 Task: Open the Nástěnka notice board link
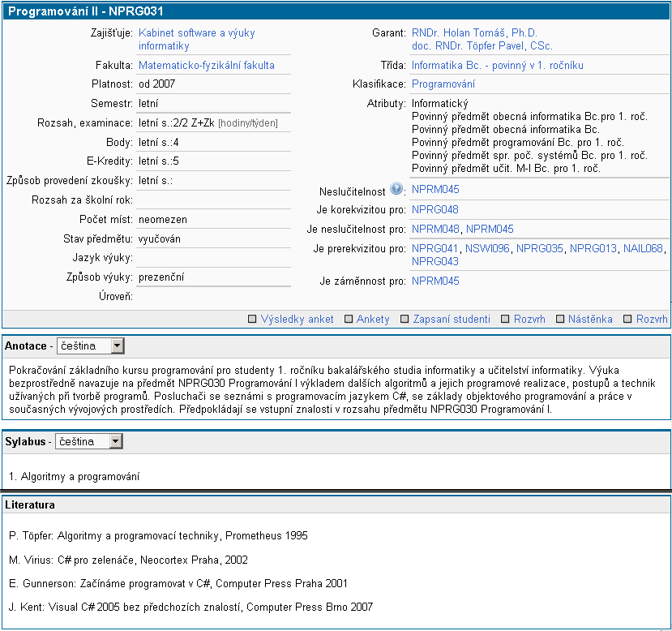tap(590, 320)
